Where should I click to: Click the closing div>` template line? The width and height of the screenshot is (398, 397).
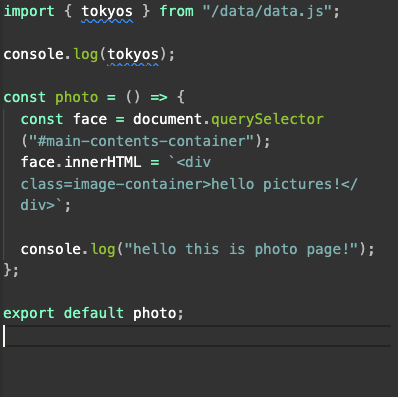click(x=46, y=205)
